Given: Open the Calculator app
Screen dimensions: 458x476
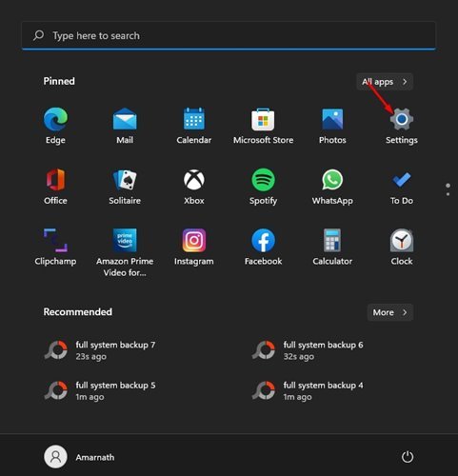Looking at the screenshot, I should [x=332, y=248].
